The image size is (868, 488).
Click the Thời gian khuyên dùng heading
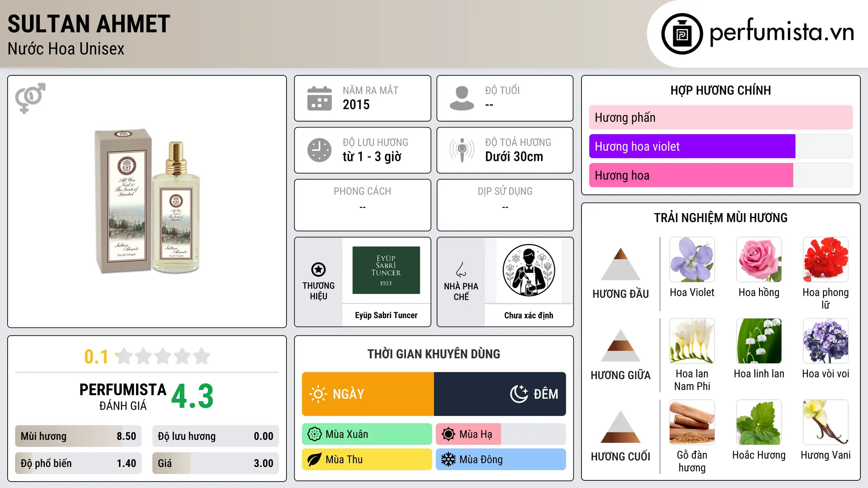(x=434, y=354)
